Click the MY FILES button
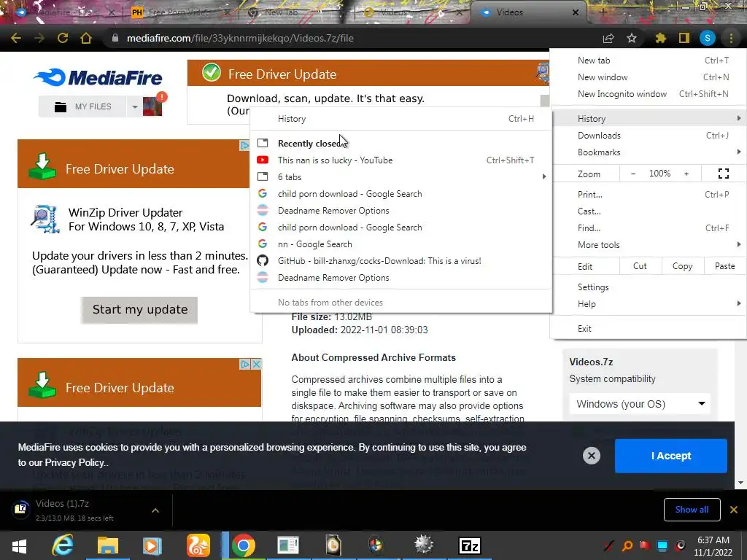Image resolution: width=747 pixels, height=560 pixels. tap(83, 106)
